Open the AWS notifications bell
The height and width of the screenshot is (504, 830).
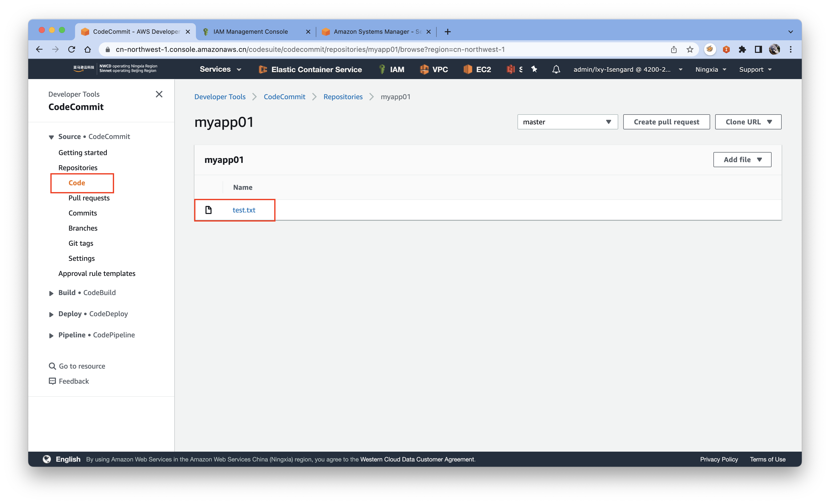tap(556, 69)
